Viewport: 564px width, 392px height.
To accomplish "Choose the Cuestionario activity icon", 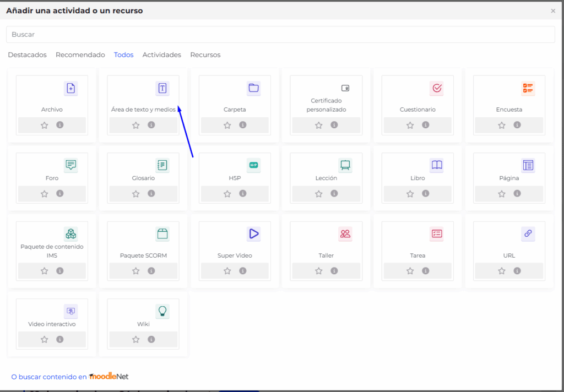I will tap(436, 88).
